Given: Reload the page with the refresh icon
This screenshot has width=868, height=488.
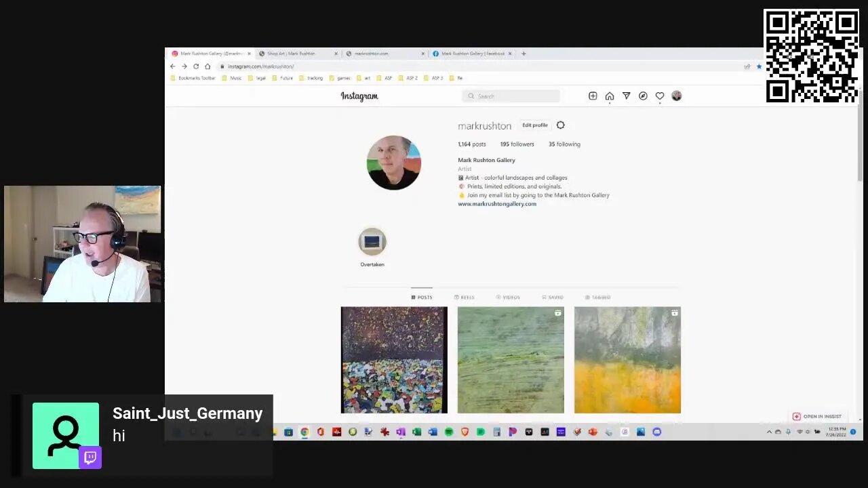Looking at the screenshot, I should pyautogui.click(x=196, y=66).
